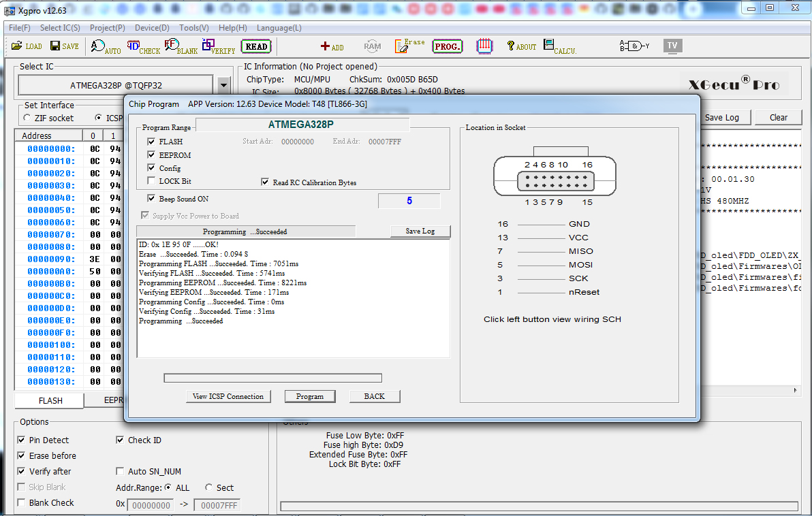The image size is (812, 516).
Task: Toggle the Config checkbox
Action: pyautogui.click(x=151, y=167)
